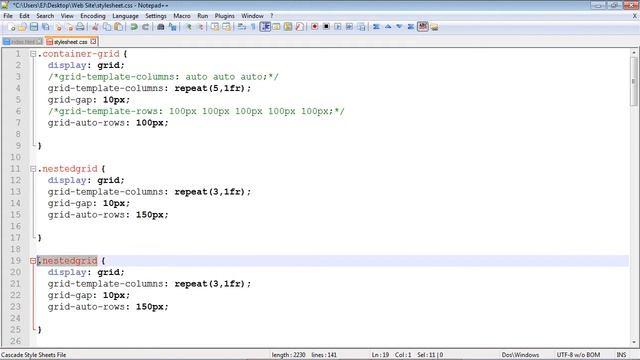This screenshot has height=360, width=640.
Task: Open the Settings menu
Action: click(x=156, y=16)
